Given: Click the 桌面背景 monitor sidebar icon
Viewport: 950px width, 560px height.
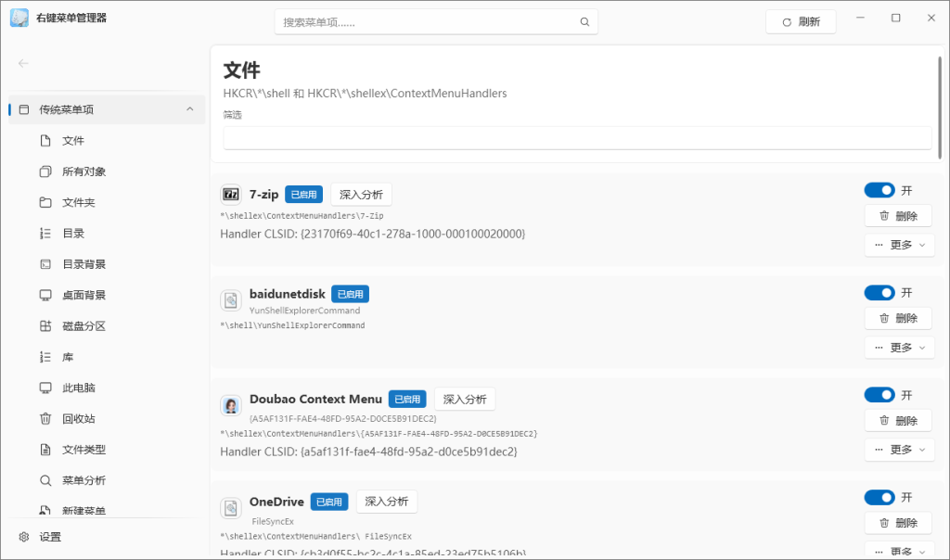Looking at the screenshot, I should 45,295.
